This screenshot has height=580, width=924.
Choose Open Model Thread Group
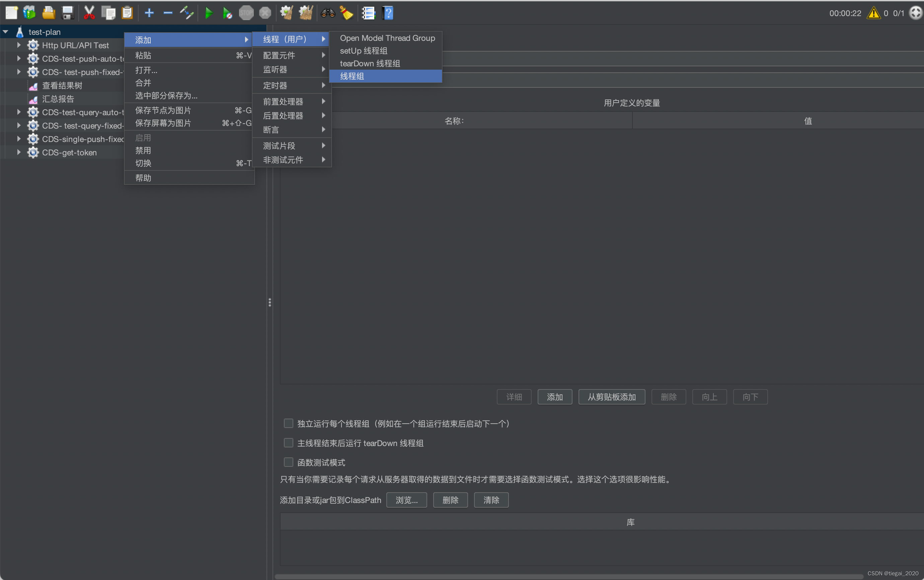[x=386, y=38]
